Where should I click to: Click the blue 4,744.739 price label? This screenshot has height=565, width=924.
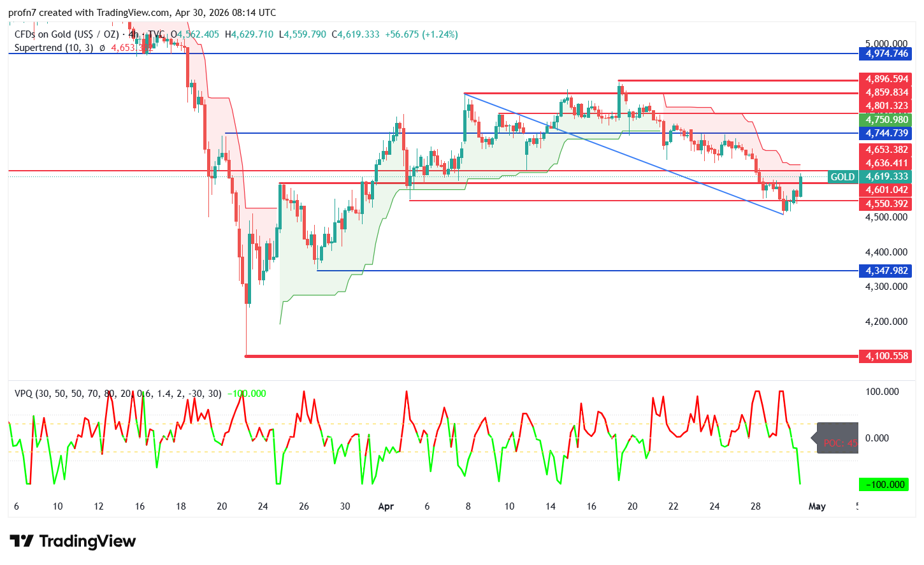point(886,133)
